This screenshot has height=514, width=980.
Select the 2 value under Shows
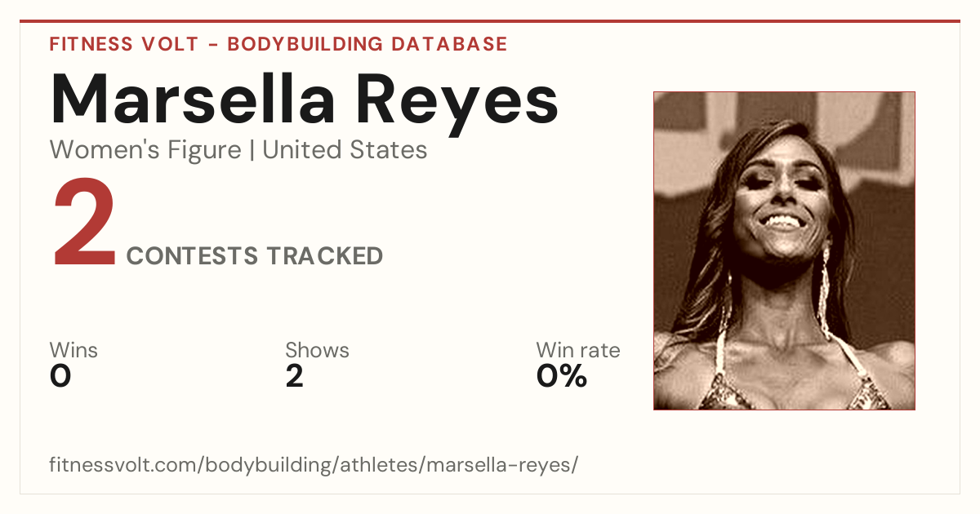coord(294,376)
